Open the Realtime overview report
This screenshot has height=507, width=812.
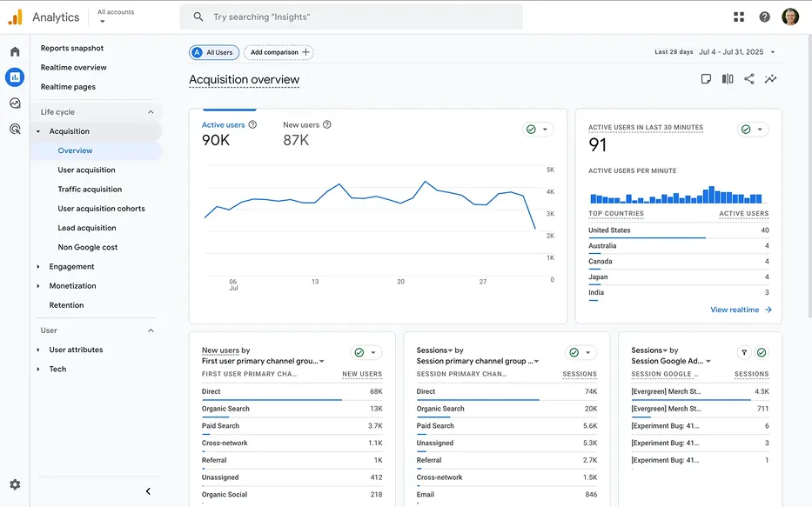[x=74, y=67]
